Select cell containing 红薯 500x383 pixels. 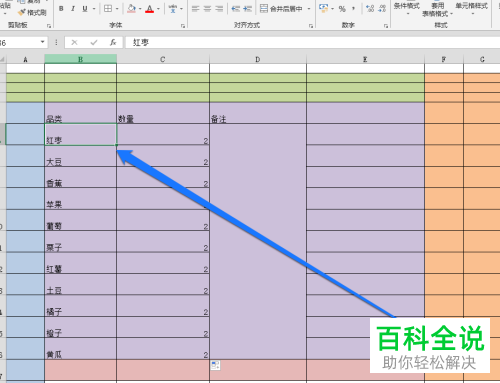pyautogui.click(x=80, y=263)
